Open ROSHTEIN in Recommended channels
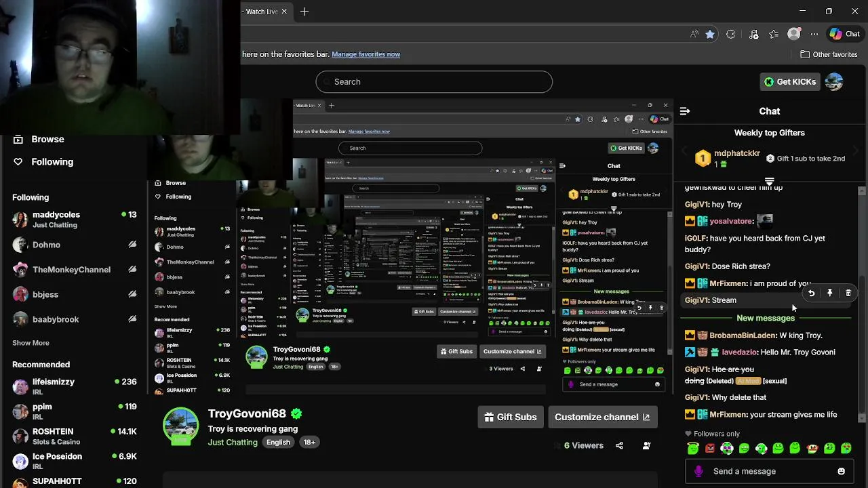The image size is (868, 488). pos(74,436)
